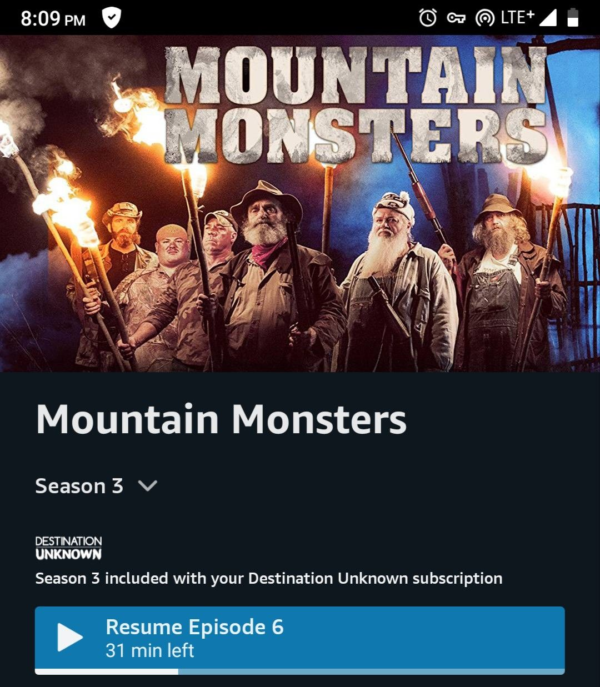The height and width of the screenshot is (687, 600).
Task: Click the white play triangle icon
Action: [x=70, y=637]
